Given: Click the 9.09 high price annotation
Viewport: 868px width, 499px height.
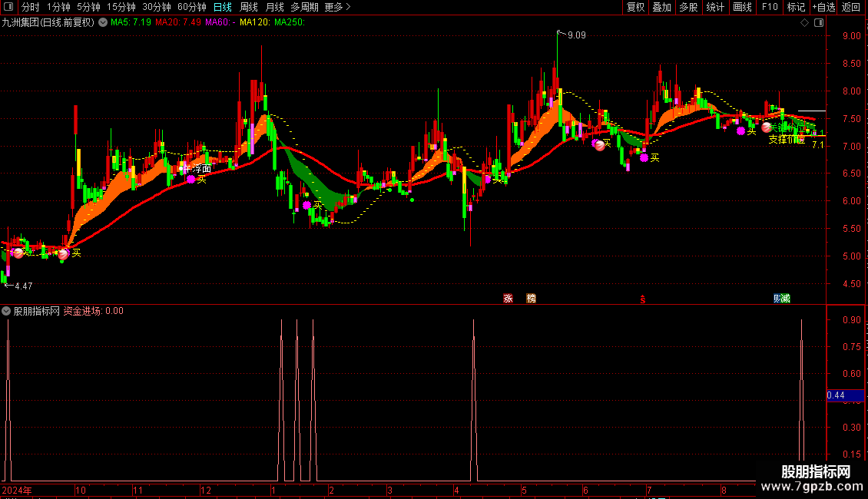Looking at the screenshot, I should click(x=576, y=35).
